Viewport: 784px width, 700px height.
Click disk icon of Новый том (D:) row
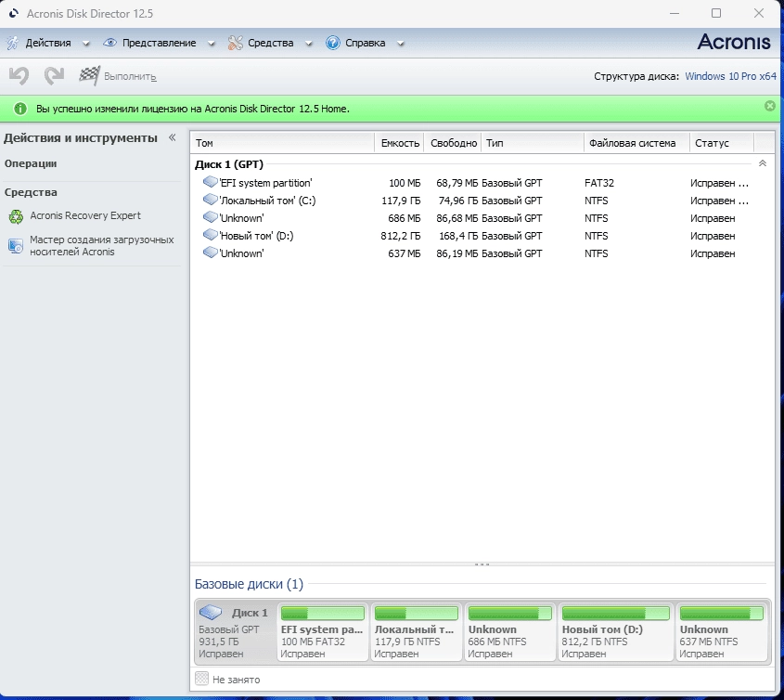[210, 235]
